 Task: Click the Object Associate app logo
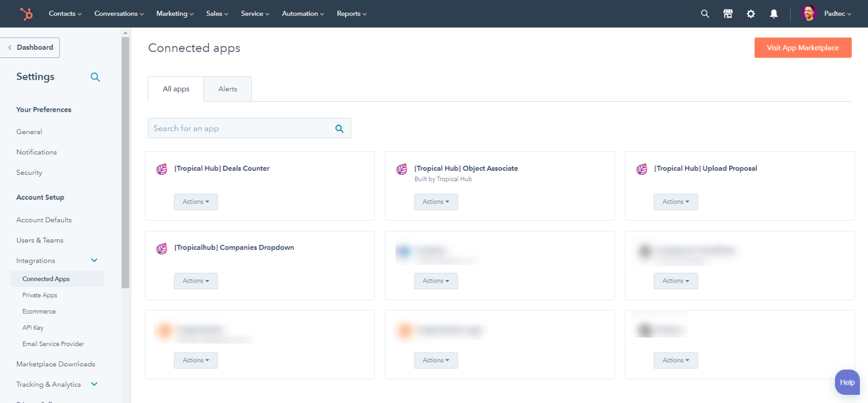[x=402, y=169]
